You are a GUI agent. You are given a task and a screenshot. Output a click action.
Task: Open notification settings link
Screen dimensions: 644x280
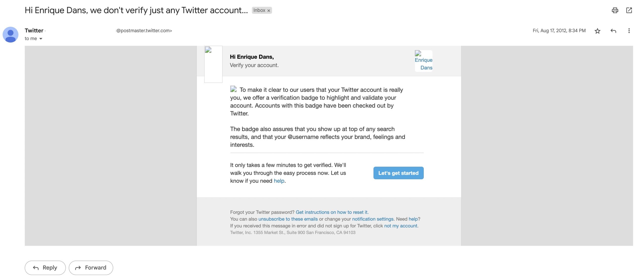pyautogui.click(x=373, y=219)
